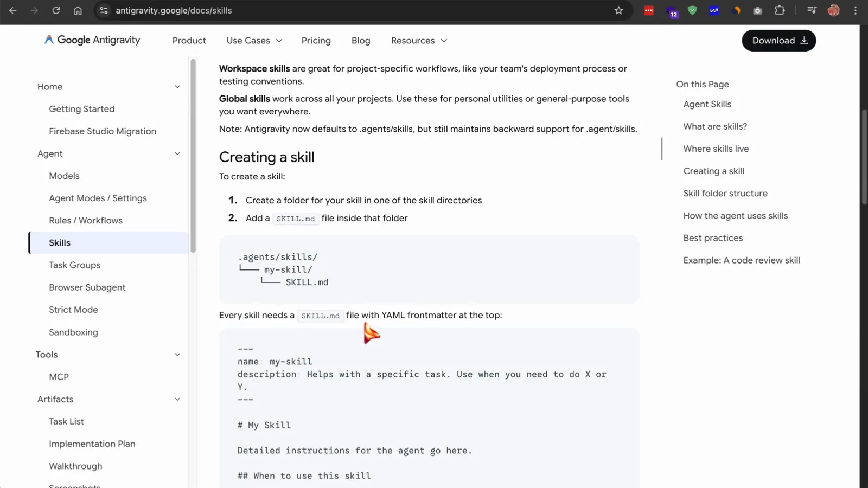868x488 pixels.
Task: Open the Blog page
Action: [x=361, y=41]
